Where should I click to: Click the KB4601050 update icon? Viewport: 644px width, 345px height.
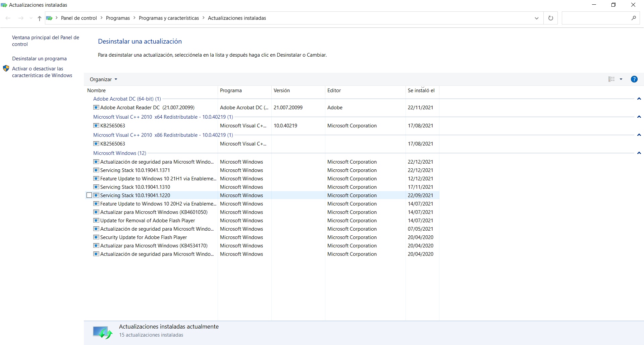(96, 212)
